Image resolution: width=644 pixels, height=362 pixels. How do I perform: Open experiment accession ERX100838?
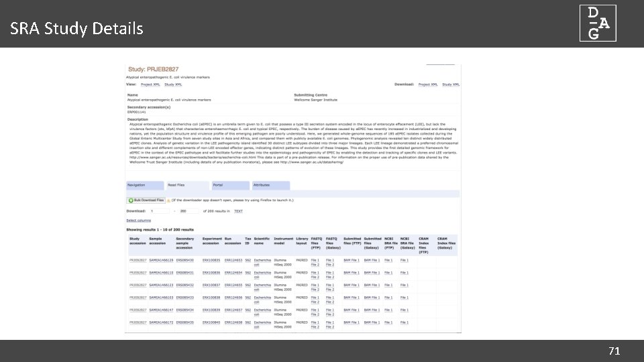pyautogui.click(x=211, y=298)
